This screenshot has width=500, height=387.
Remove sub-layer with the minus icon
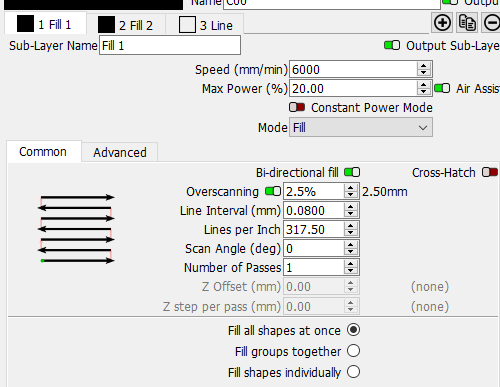click(x=491, y=23)
